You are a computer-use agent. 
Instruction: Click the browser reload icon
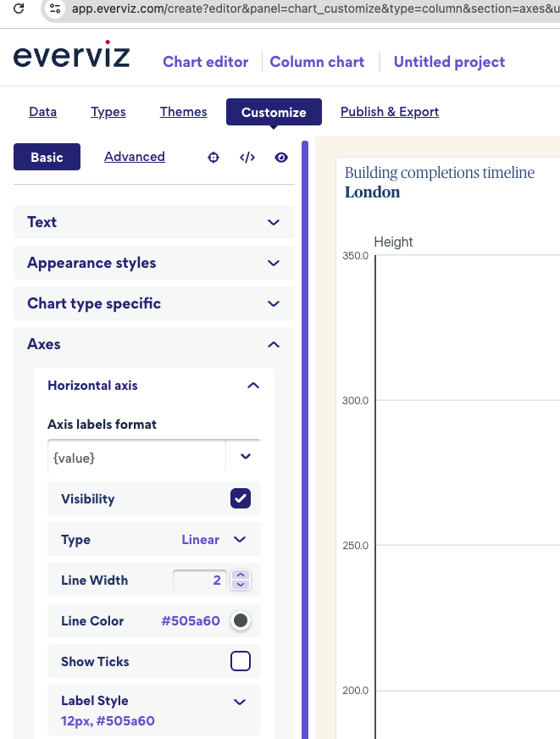[19, 9]
